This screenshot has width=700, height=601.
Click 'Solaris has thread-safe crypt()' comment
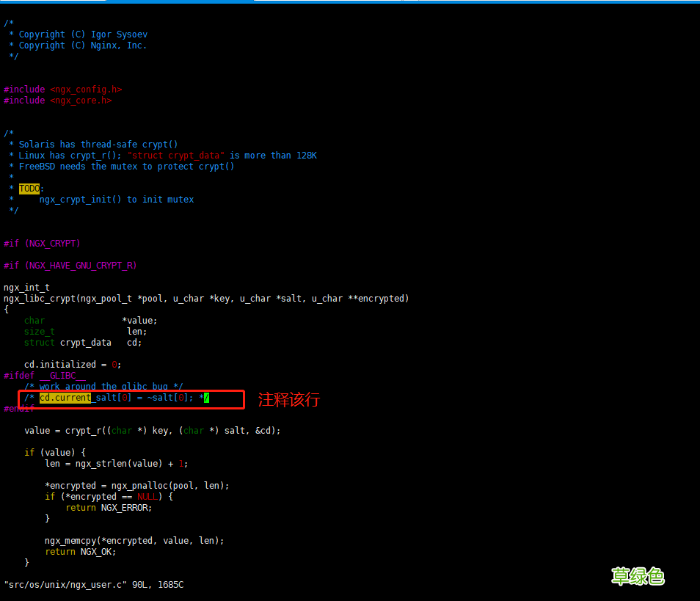click(x=93, y=145)
